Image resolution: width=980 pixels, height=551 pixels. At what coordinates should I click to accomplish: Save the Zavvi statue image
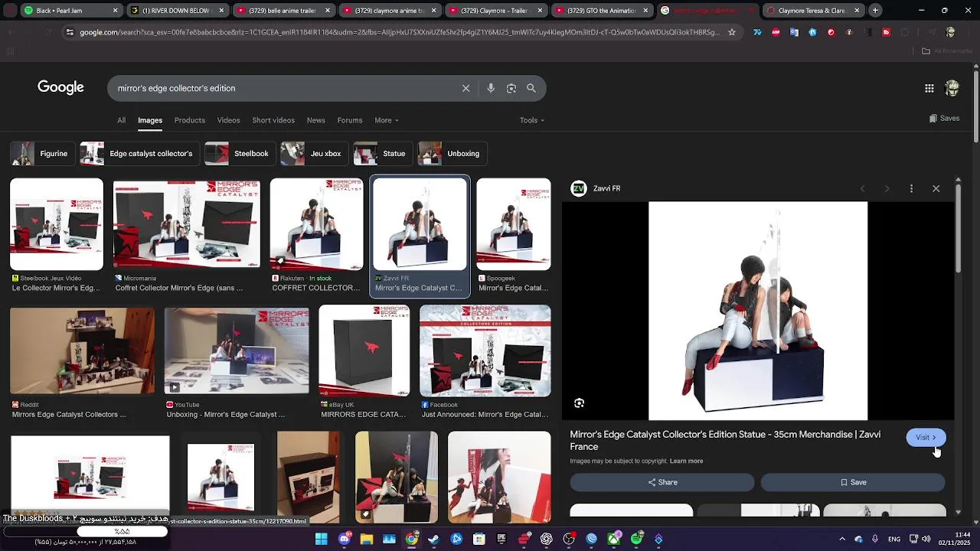853,482
